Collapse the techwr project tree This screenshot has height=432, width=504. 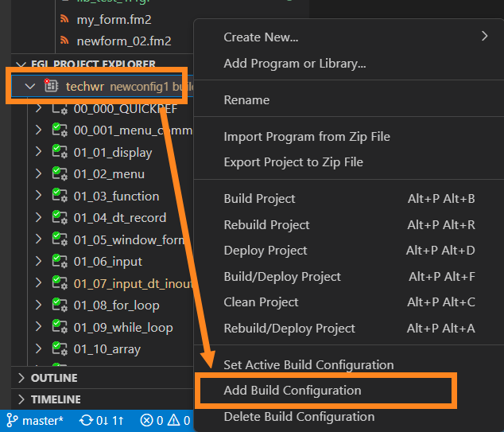[30, 86]
